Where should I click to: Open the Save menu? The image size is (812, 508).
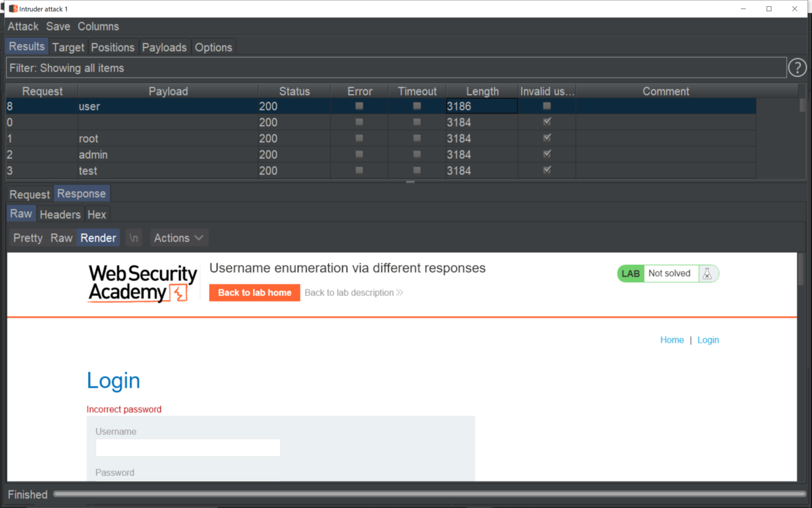click(58, 26)
